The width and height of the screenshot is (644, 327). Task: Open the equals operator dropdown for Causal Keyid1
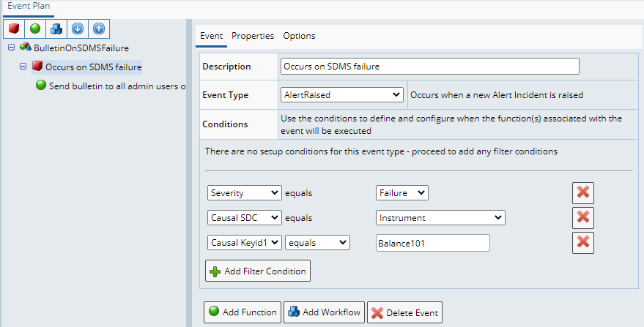(317, 242)
